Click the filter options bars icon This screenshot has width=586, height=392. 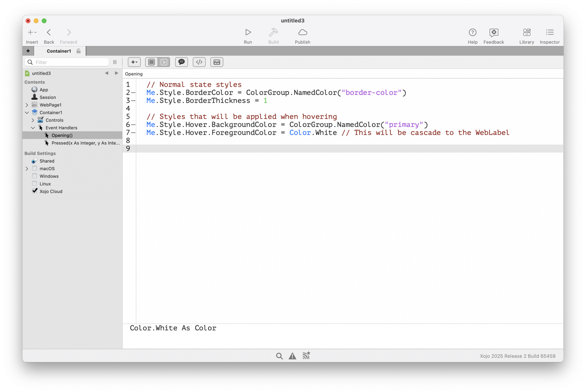pos(115,62)
